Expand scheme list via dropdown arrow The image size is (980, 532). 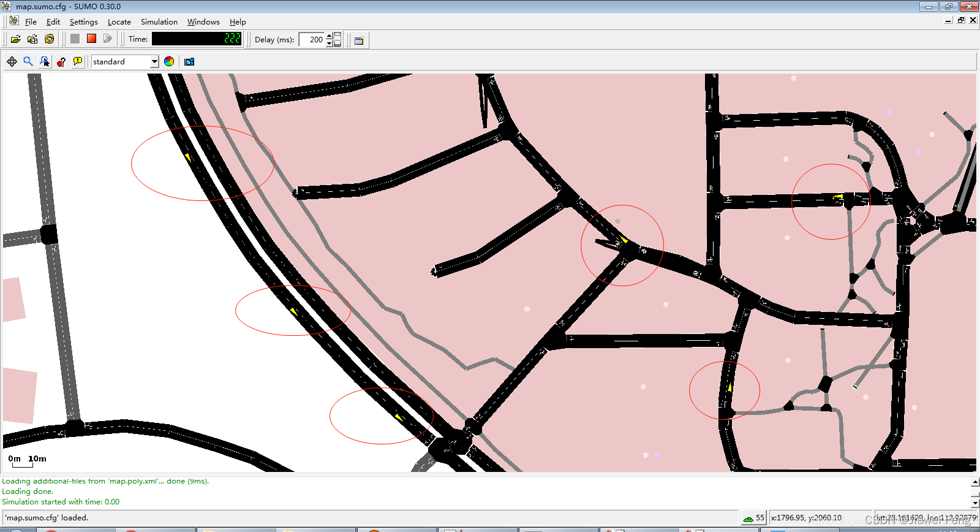(154, 61)
